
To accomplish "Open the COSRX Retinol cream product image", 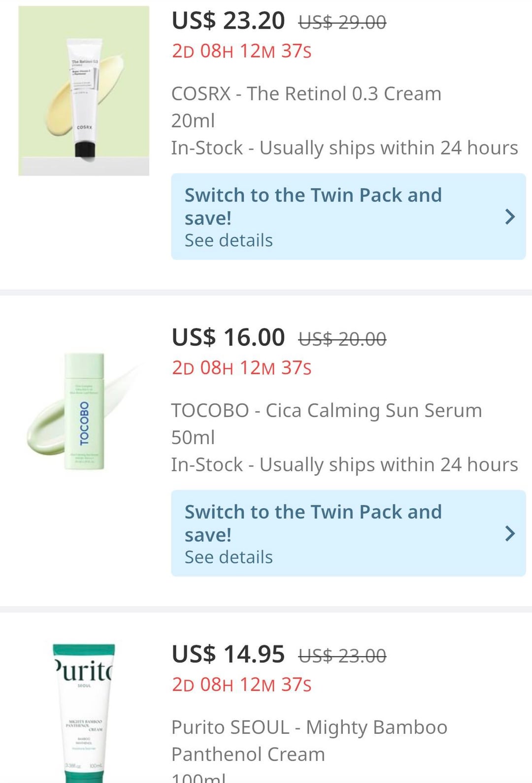I will (84, 91).
